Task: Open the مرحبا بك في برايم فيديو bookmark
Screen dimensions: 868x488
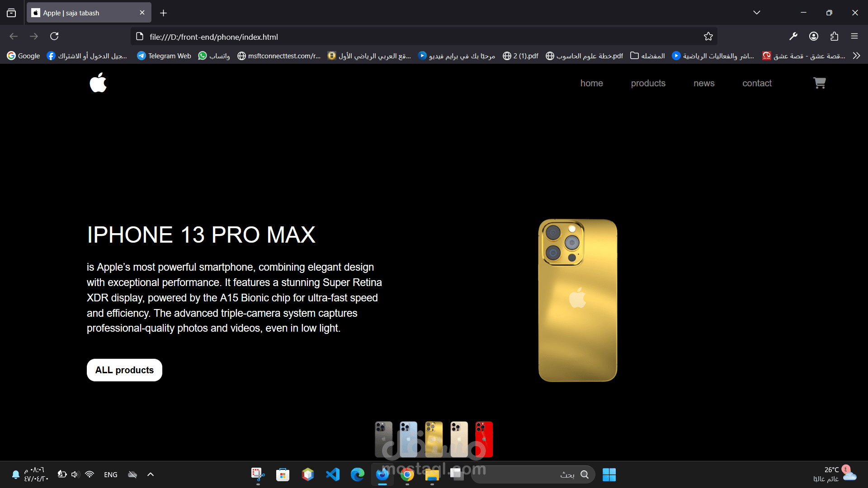Action: click(x=457, y=56)
